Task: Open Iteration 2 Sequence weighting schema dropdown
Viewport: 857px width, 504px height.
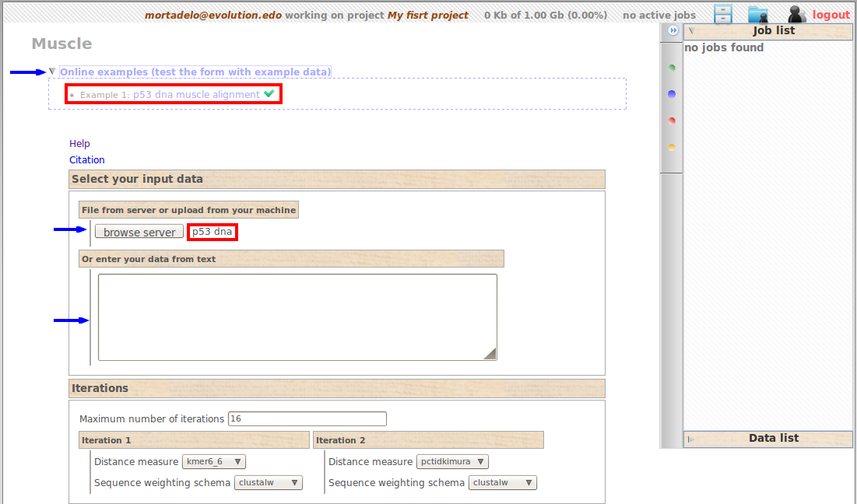Action: 502,483
